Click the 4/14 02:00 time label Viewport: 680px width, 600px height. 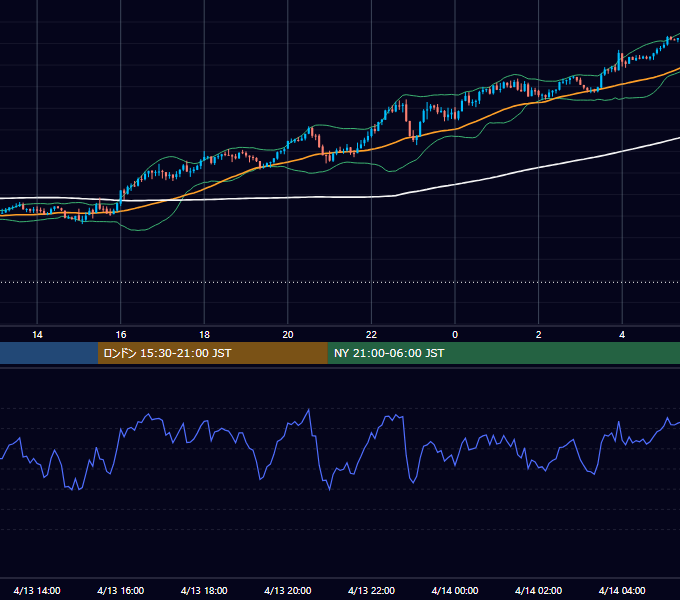pos(538,590)
